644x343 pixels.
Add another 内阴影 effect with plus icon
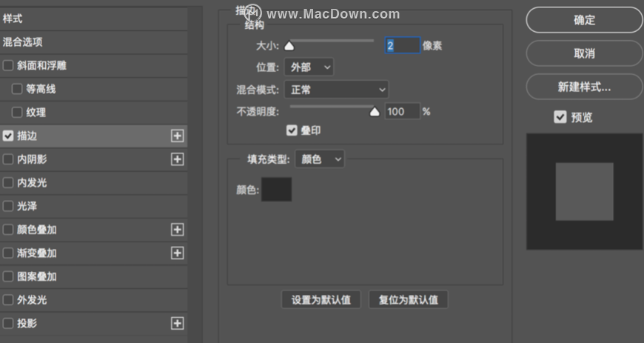click(x=178, y=159)
